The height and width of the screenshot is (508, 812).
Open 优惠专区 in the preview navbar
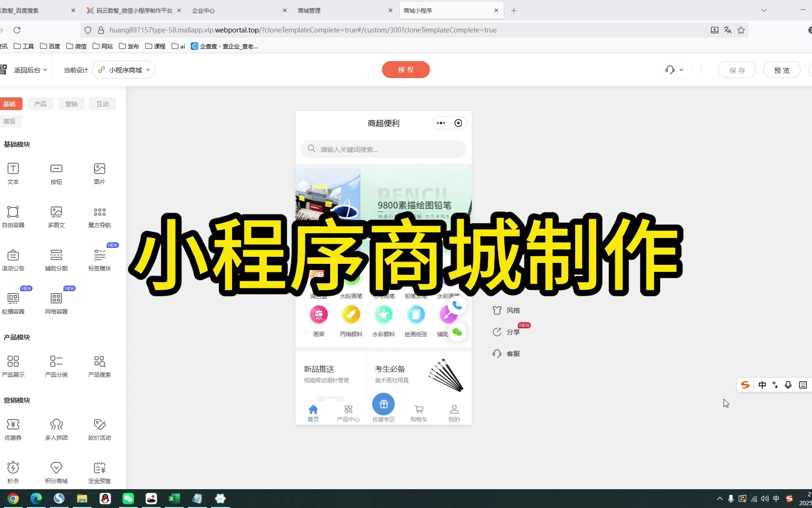click(383, 408)
